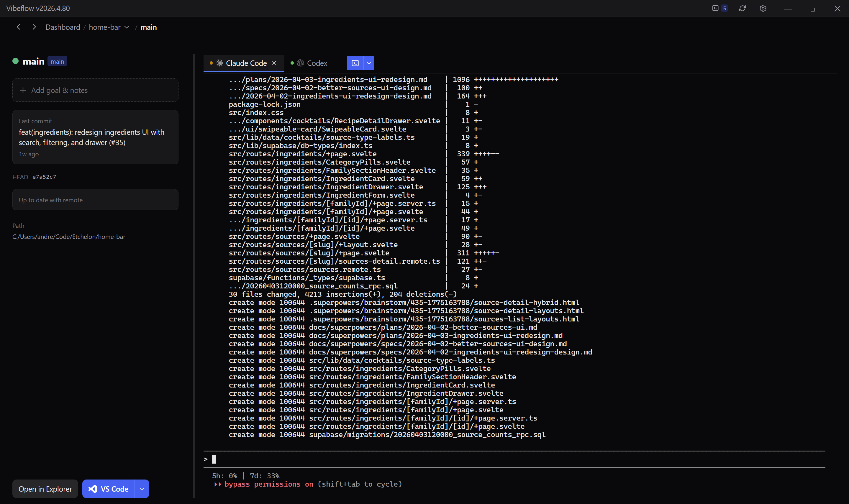
Task: Click the plans/2026-04-03-ingredients-ui-redesign.md 1096 line
Action: tap(394, 79)
